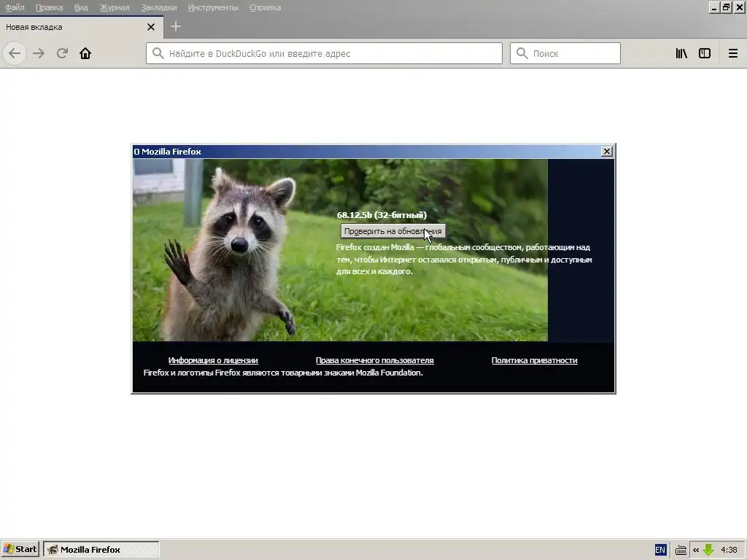Open the hamburger application menu

(732, 53)
